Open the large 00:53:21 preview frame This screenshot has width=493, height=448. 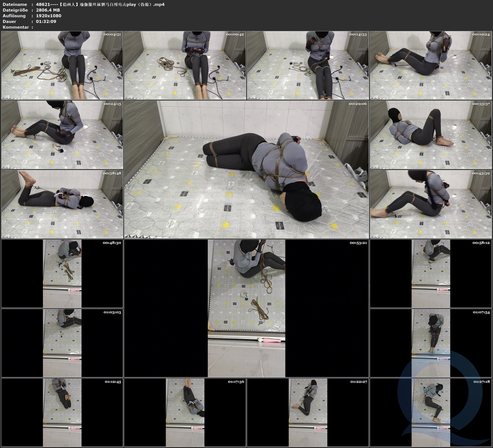(x=246, y=308)
